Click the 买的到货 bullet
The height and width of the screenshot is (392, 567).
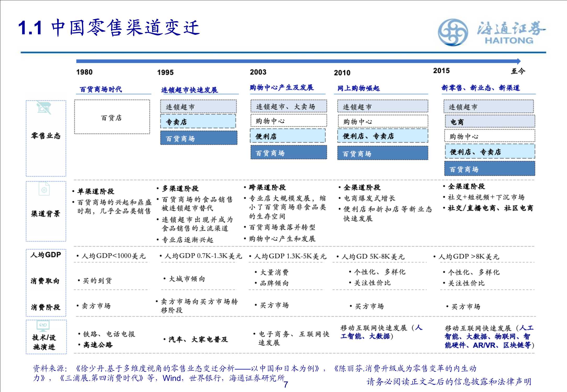coord(95,280)
